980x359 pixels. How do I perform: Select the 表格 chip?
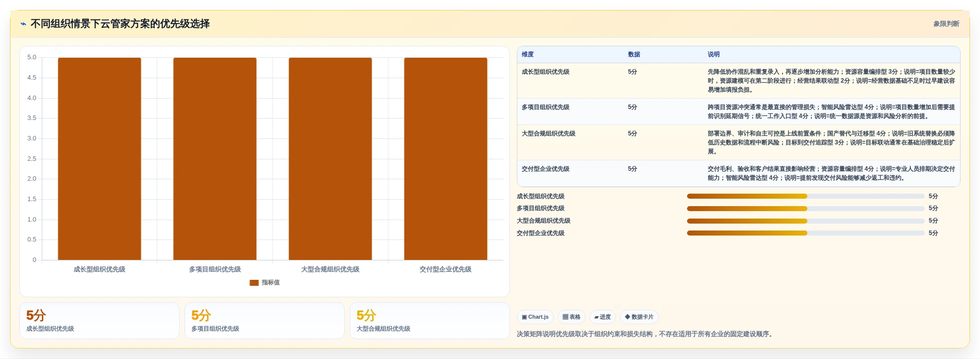(x=572, y=317)
